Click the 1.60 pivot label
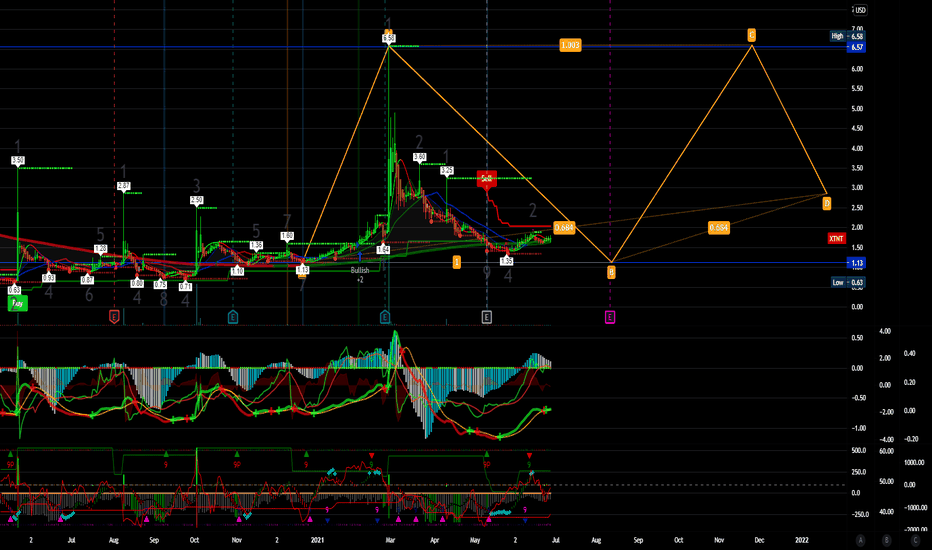932x550 pixels. click(287, 236)
